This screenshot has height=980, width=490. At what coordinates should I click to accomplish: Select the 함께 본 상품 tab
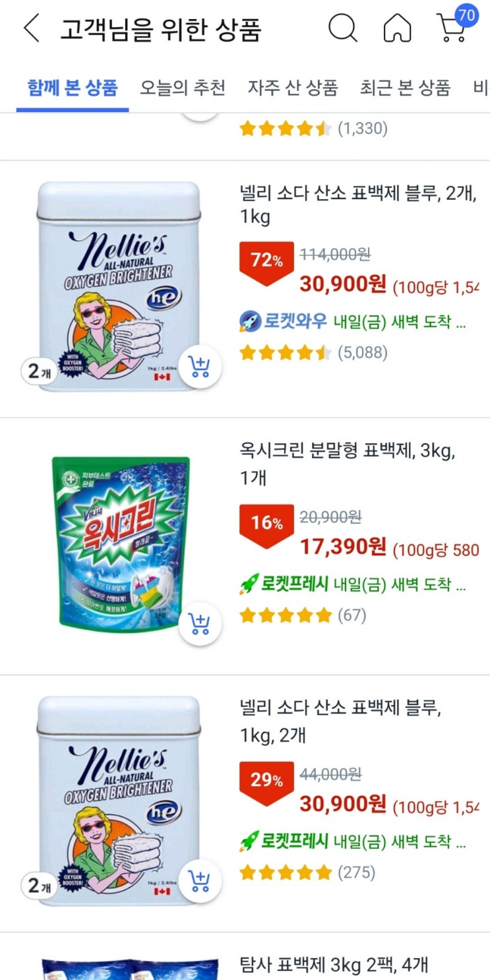click(x=73, y=87)
